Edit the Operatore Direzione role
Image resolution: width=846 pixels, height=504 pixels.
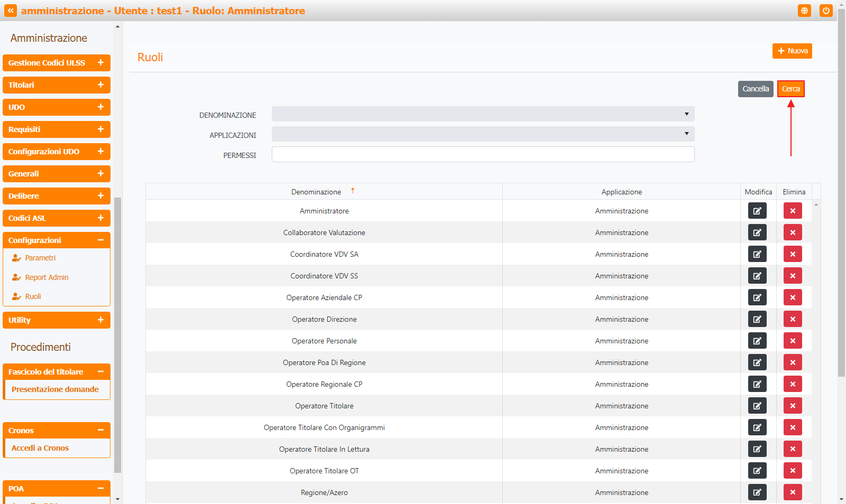pyautogui.click(x=757, y=319)
